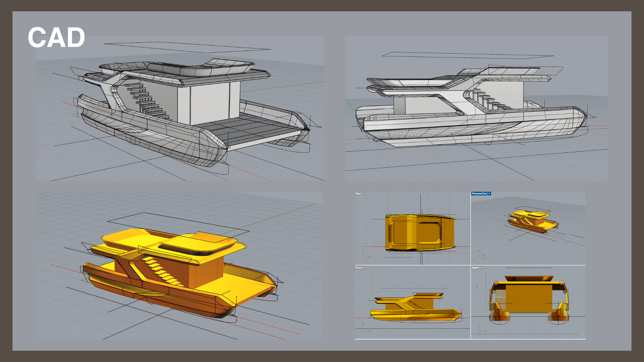Expand the Right viewport menu arrow
The width and height of the screenshot is (644, 362).
(481, 268)
